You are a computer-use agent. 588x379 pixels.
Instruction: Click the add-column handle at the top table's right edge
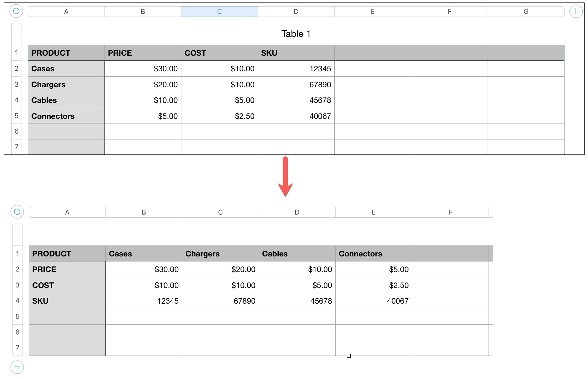pos(576,12)
